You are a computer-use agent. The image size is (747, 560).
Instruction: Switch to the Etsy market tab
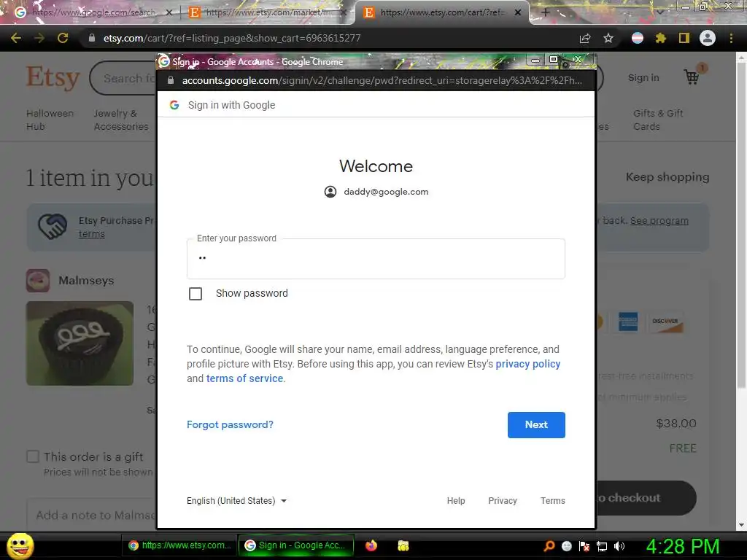[267, 12]
